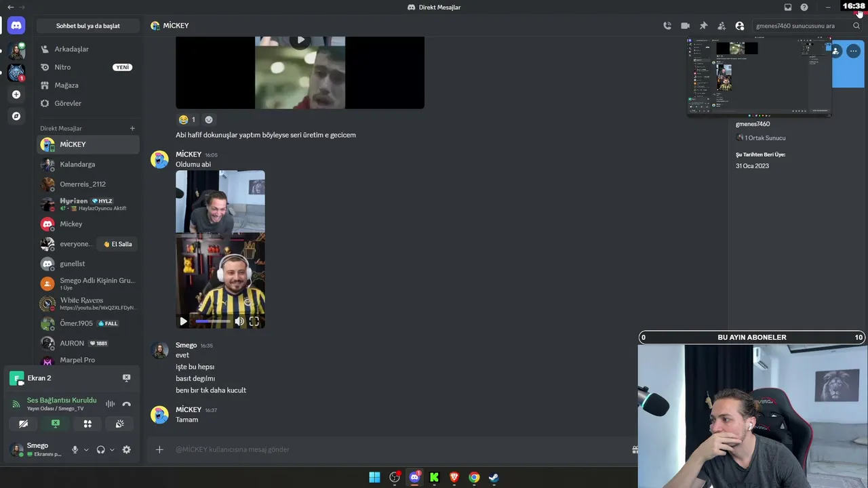
Task: Open Arkadaşlar friends tab
Action: tap(88, 49)
